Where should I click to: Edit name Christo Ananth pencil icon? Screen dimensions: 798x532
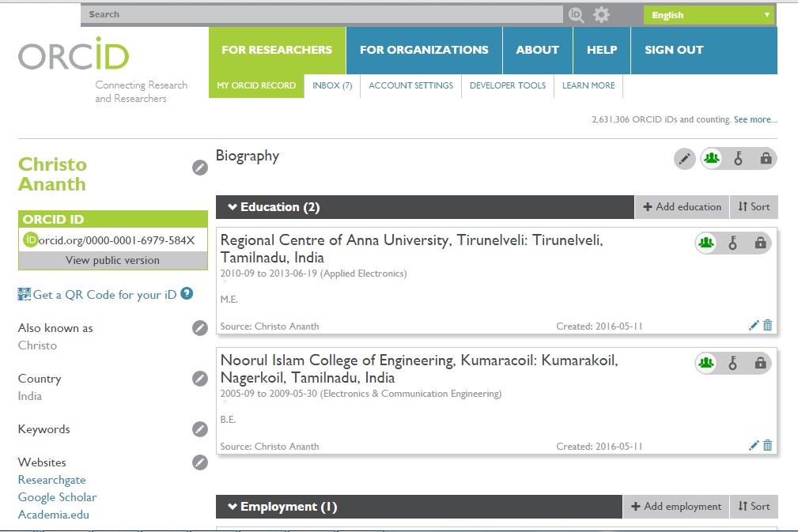[x=200, y=168]
